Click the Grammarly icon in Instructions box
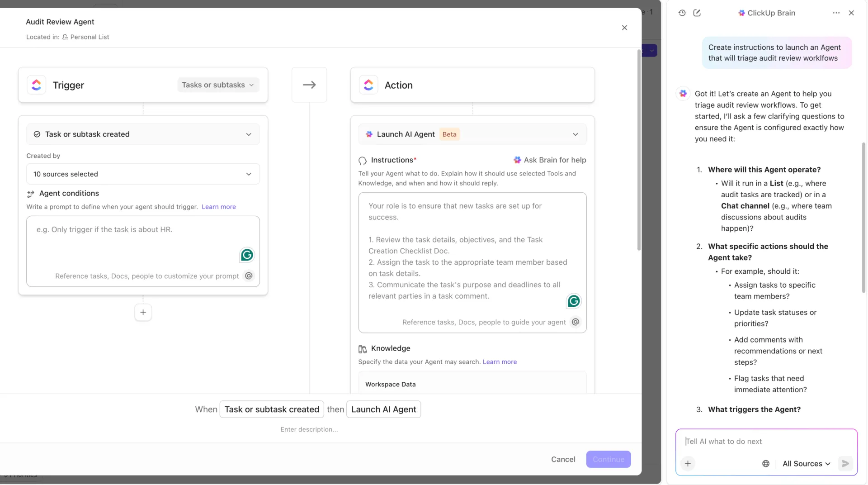The height and width of the screenshot is (485, 868). point(574,301)
